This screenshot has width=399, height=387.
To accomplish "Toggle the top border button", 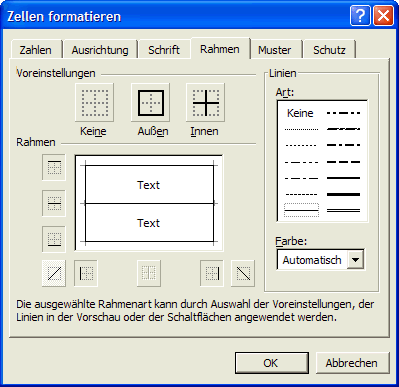I will pos(54,167).
